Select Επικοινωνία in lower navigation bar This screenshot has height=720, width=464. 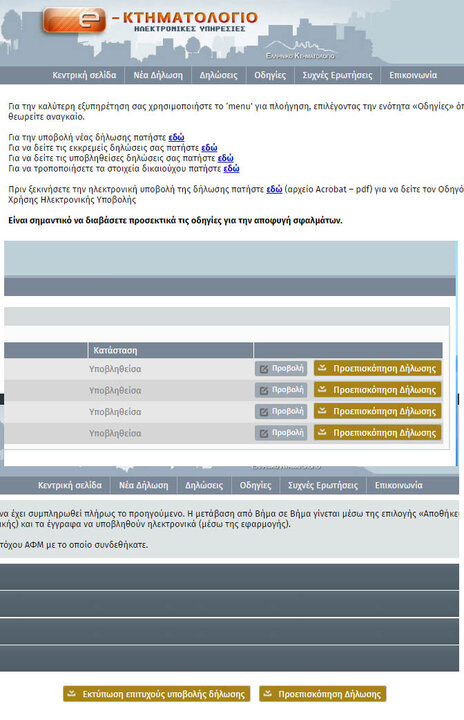[398, 485]
